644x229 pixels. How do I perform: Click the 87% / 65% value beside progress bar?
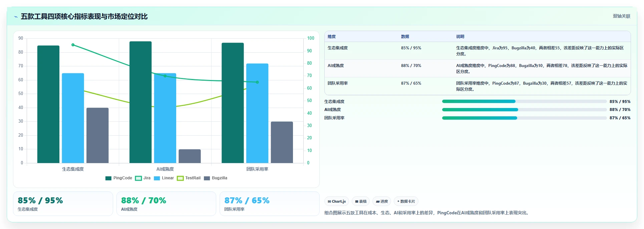[620, 118]
